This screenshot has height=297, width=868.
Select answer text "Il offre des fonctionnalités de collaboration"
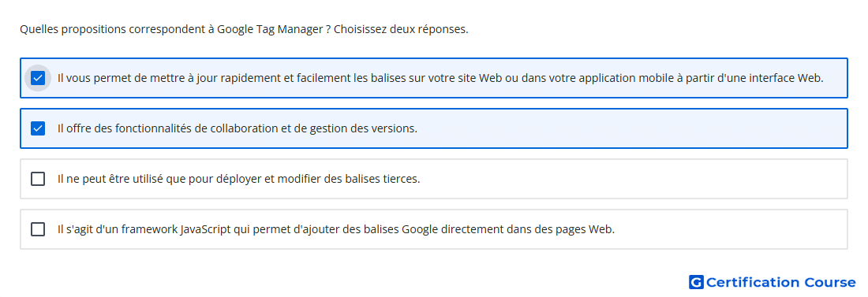(238, 128)
